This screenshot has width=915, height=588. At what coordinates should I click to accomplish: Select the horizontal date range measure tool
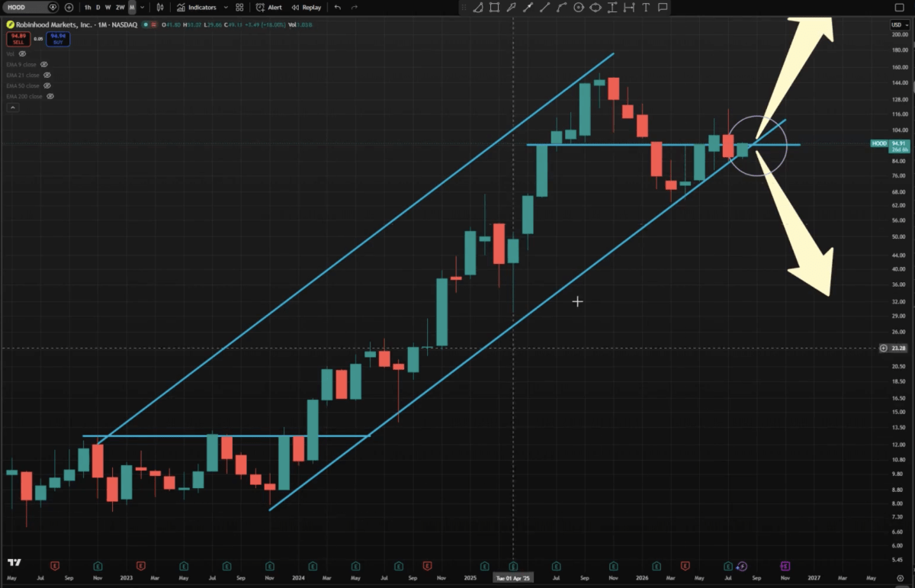click(629, 8)
